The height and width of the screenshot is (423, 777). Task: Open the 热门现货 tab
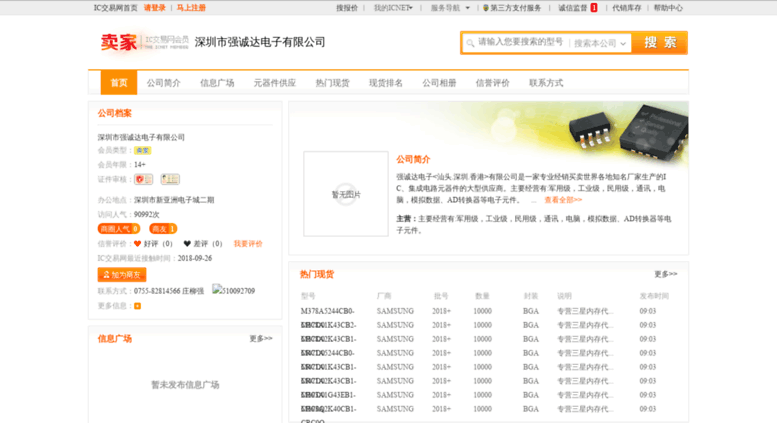333,83
